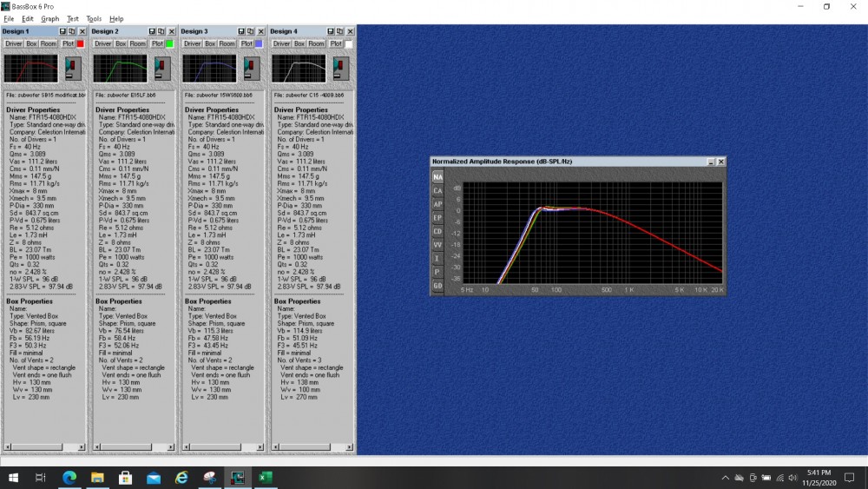Image resolution: width=868 pixels, height=489 pixels.
Task: Toggle Plot button in Design 1
Action: click(68, 43)
